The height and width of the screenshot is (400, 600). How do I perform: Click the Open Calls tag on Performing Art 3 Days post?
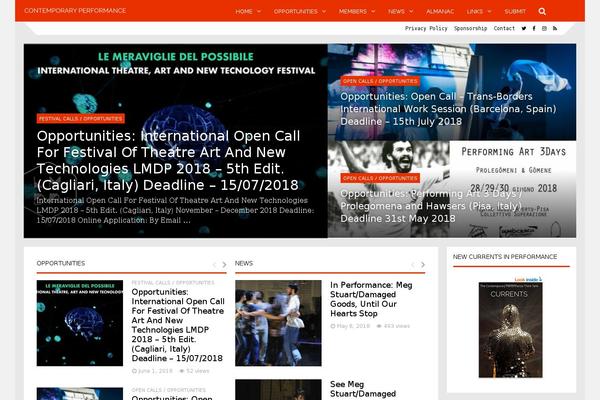click(x=380, y=178)
